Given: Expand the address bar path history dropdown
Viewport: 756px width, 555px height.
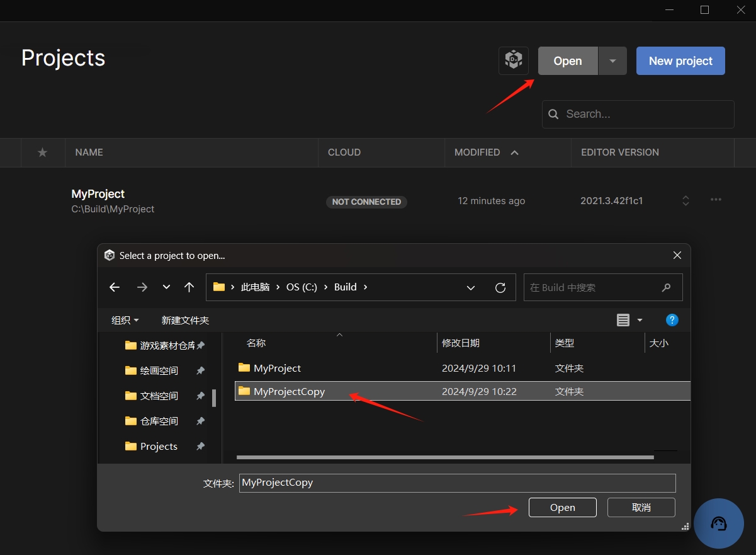Looking at the screenshot, I should pyautogui.click(x=471, y=287).
